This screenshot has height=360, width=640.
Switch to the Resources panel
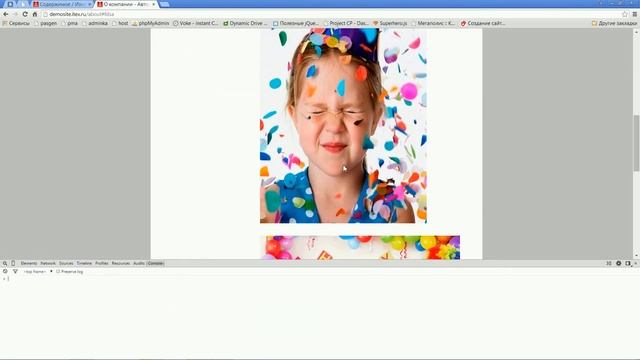[x=120, y=263]
